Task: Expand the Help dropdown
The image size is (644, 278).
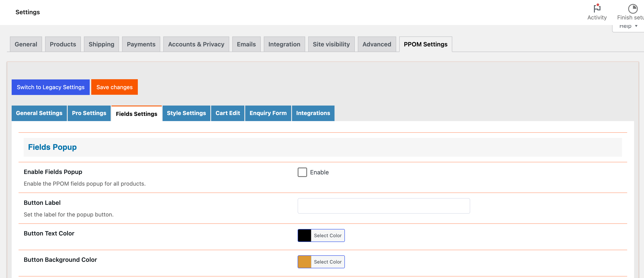Action: point(628,27)
